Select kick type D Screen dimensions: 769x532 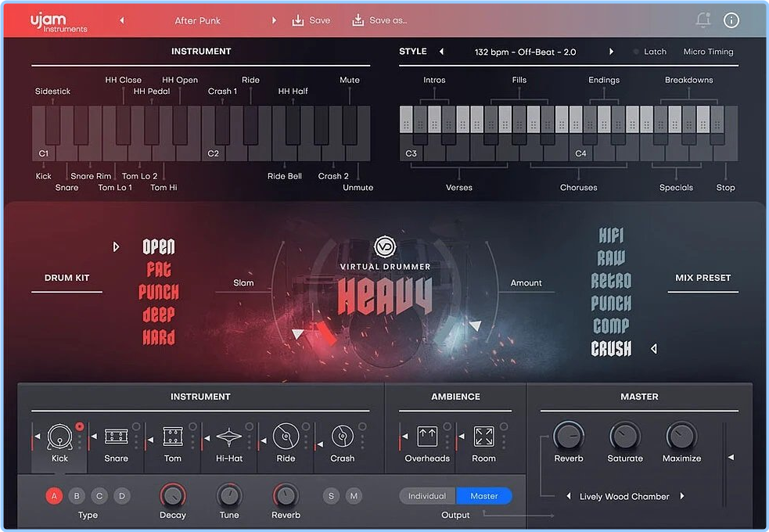pyautogui.click(x=121, y=496)
